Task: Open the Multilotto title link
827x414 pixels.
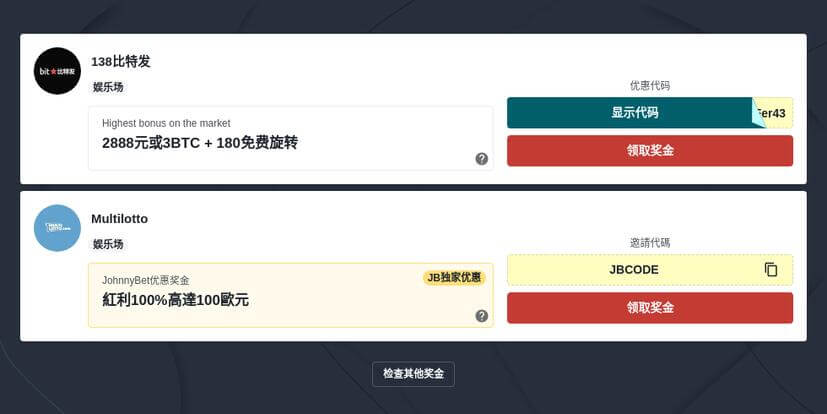Action: [119, 219]
